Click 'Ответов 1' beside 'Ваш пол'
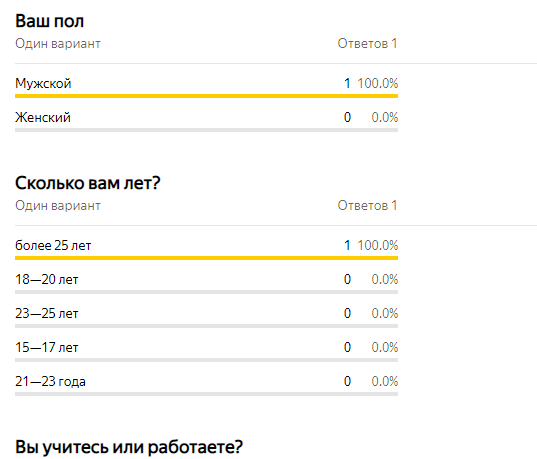This screenshot has width=537, height=459. point(367,44)
